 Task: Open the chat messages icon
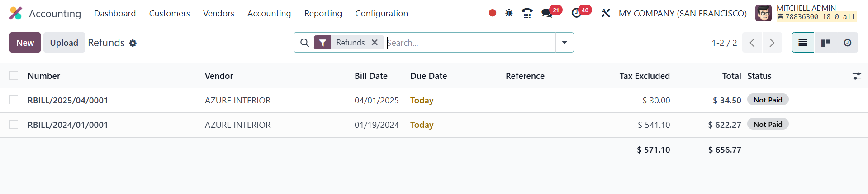tap(547, 13)
